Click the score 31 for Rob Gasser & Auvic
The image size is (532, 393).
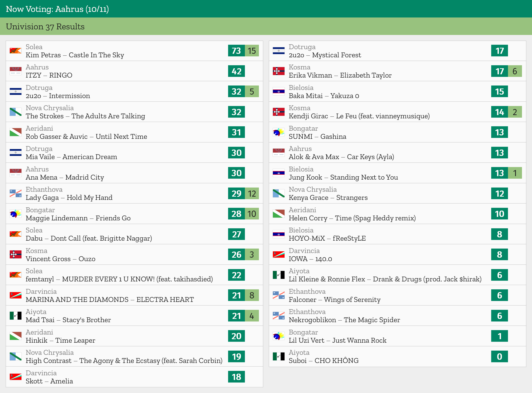coord(236,132)
